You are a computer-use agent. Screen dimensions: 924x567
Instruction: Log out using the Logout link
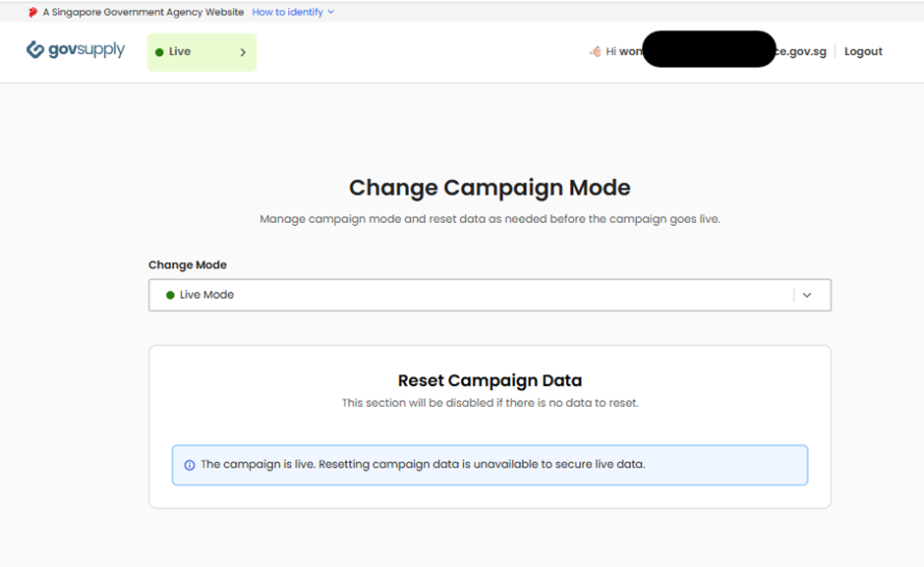863,51
